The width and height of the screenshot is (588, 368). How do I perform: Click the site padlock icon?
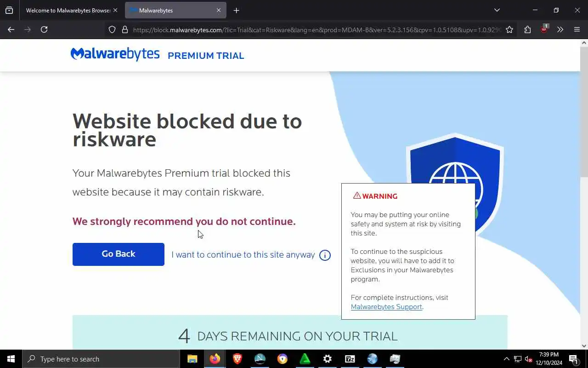(124, 29)
